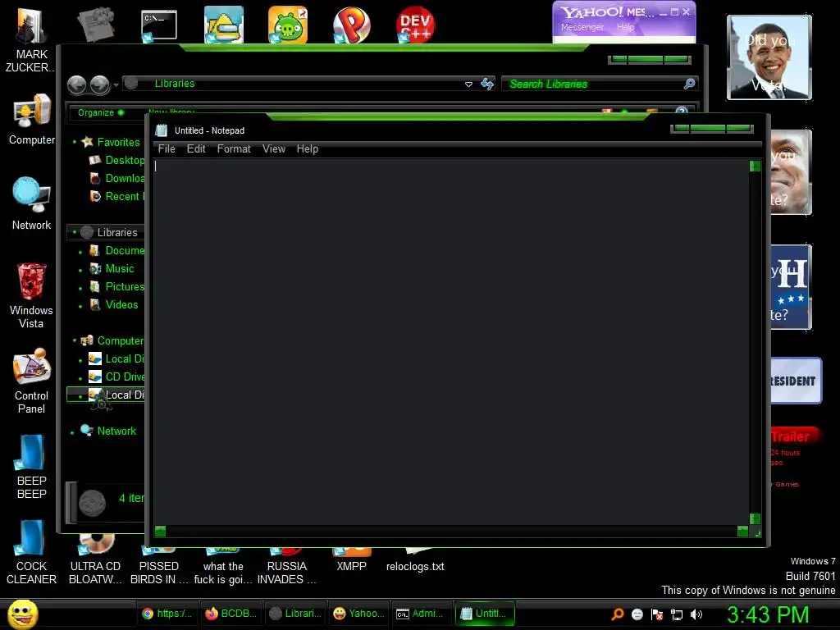Screen dimensions: 840x630
Task: Click the 3:43 PM taskbar clock
Action: click(x=768, y=614)
